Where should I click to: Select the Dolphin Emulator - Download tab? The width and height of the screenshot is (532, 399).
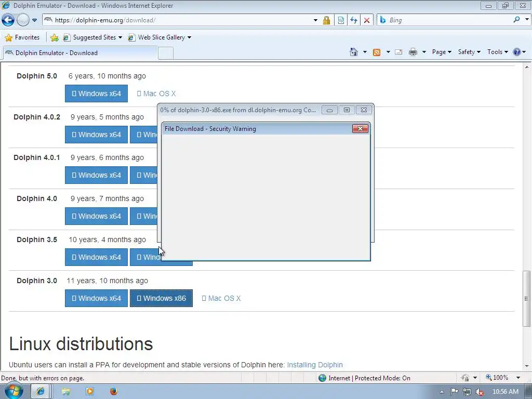point(80,53)
